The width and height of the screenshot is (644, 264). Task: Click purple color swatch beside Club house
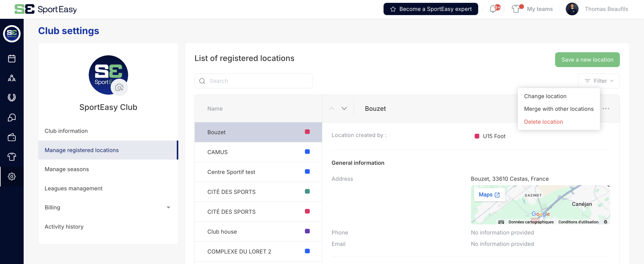[x=307, y=231]
